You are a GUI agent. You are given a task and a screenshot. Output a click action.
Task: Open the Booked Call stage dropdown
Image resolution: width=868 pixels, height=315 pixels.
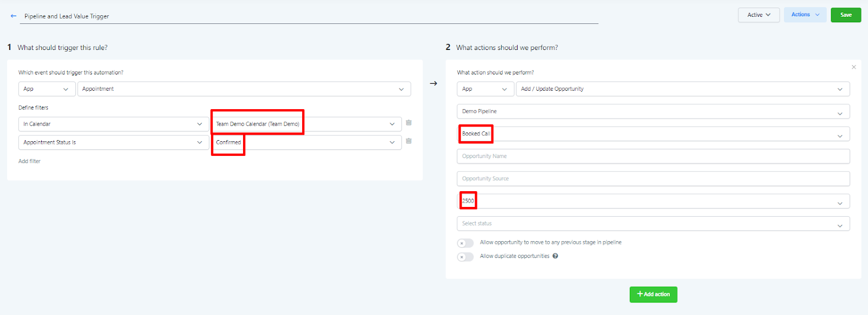[653, 134]
